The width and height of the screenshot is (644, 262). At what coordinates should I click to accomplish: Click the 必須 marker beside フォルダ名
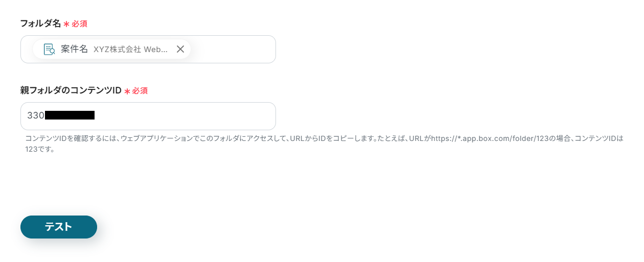[79, 24]
